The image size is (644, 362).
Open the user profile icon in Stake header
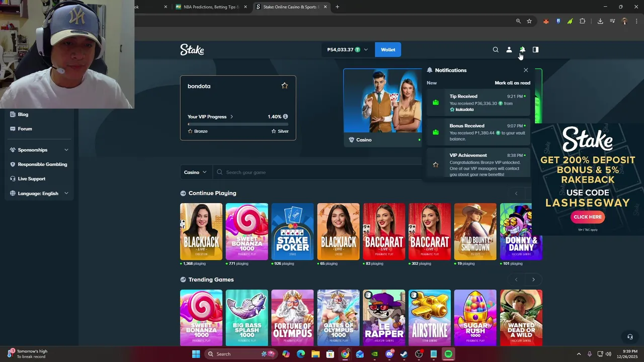click(509, 50)
